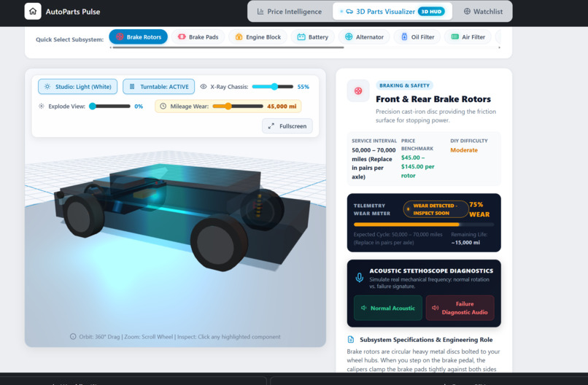Screen dimensions: 588x385
Task: Open the Price Intelligence tab
Action: [x=289, y=12]
